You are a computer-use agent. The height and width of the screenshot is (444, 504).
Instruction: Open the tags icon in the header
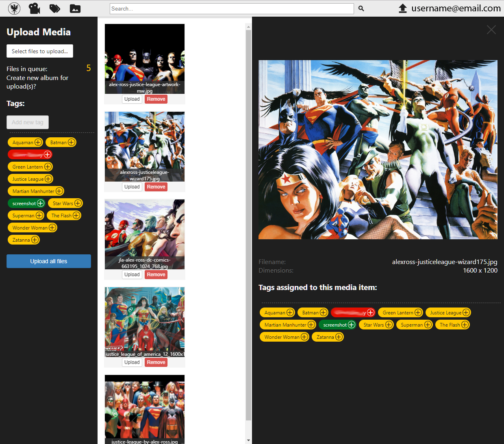coord(55,9)
